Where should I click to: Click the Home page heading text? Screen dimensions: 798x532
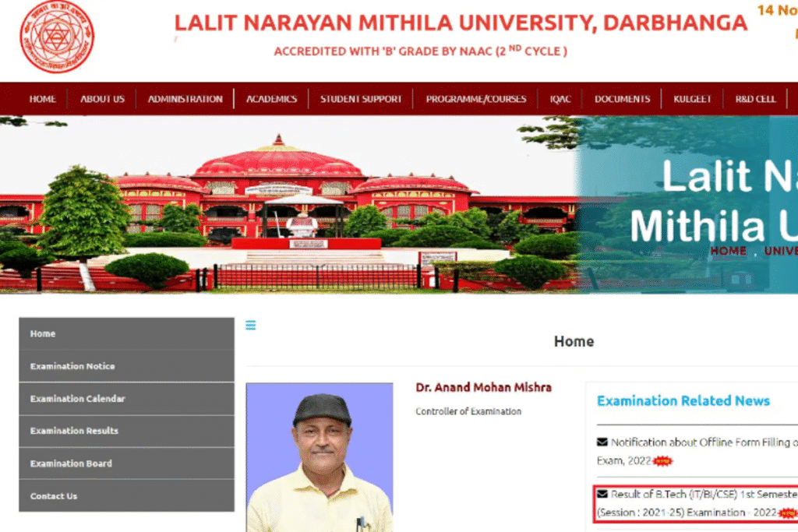(574, 341)
